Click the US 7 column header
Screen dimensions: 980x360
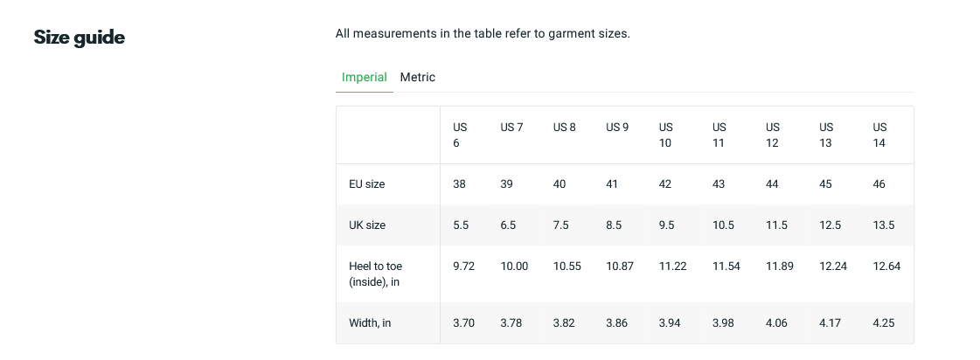tap(512, 128)
